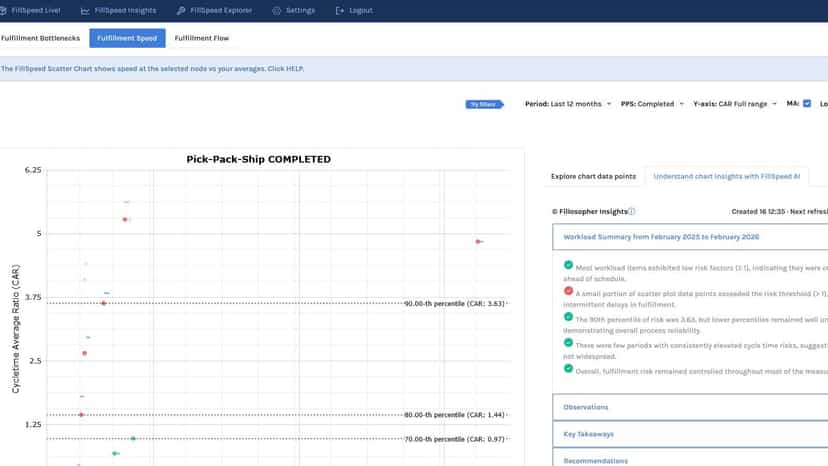This screenshot has height=466, width=828.
Task: Expand the Key Takeaways section
Action: pyautogui.click(x=690, y=434)
